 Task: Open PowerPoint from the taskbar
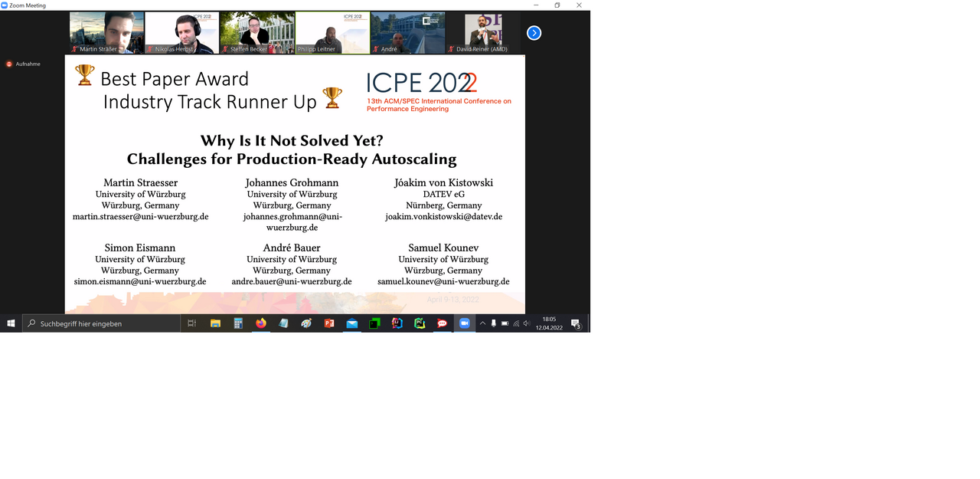(329, 323)
